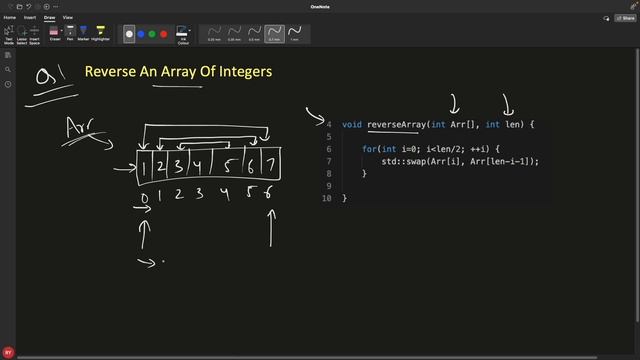Open recent notes clock icon in sidebar
The image size is (640, 360).
coord(8,84)
